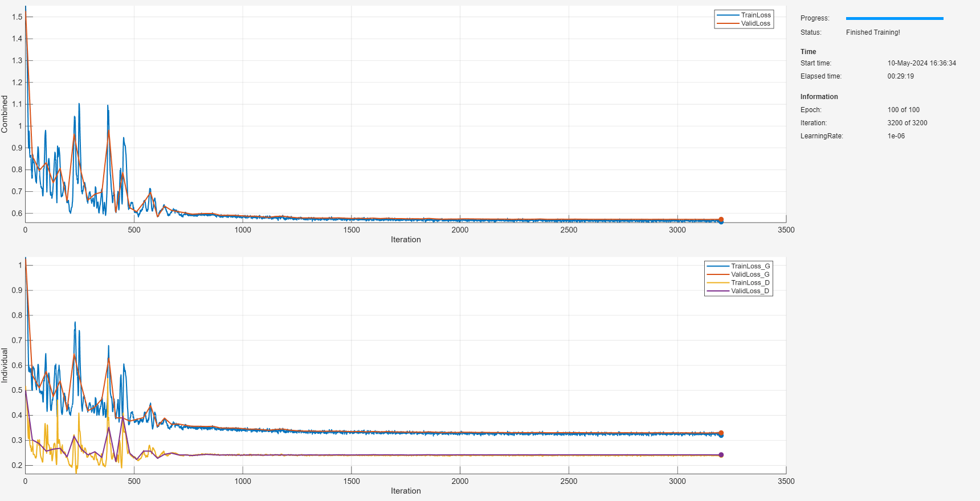Select the elapsed time value 00:29:19
980x501 pixels.
(900, 76)
